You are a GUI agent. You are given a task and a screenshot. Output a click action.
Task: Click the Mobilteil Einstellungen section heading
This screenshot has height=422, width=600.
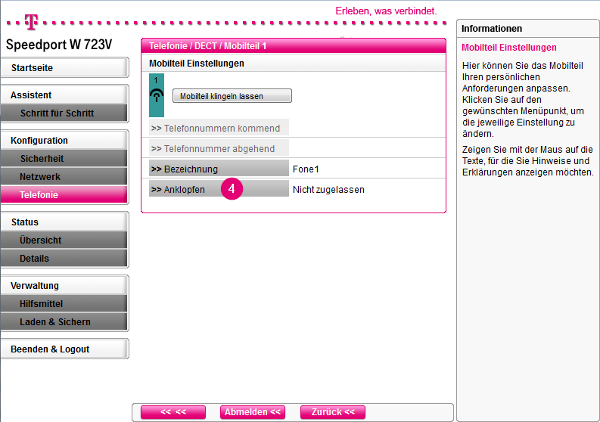coord(197,64)
